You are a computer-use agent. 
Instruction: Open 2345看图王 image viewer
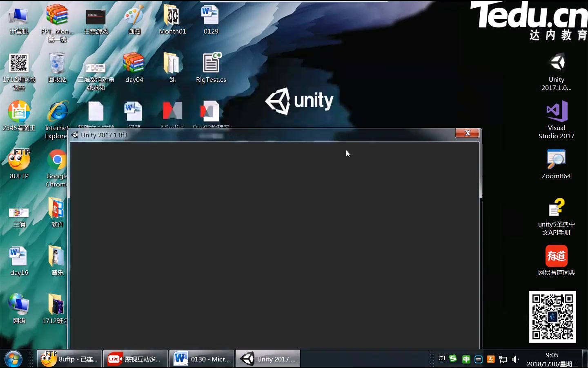(x=19, y=110)
